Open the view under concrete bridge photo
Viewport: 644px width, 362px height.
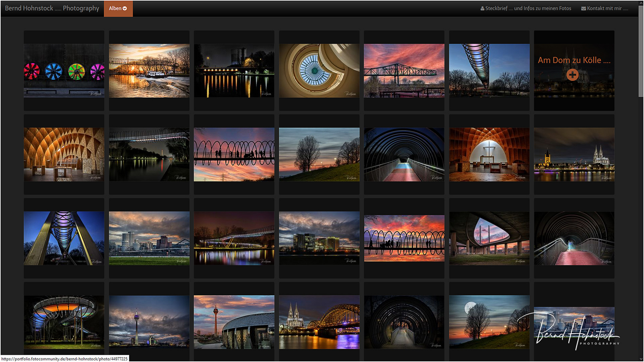pos(489,238)
